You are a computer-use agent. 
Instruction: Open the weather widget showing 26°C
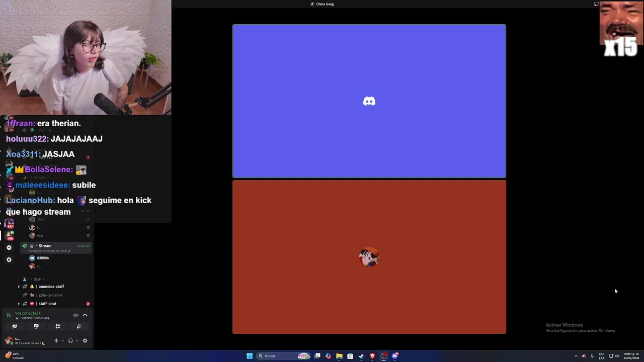click(x=14, y=355)
